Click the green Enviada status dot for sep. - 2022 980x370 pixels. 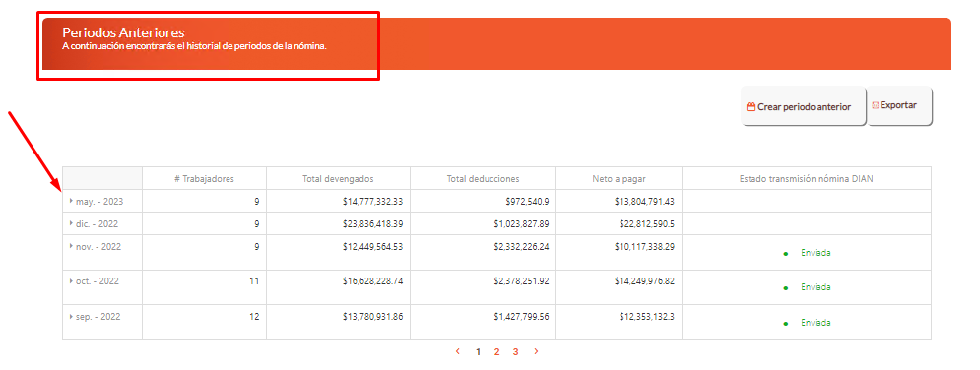[786, 324]
